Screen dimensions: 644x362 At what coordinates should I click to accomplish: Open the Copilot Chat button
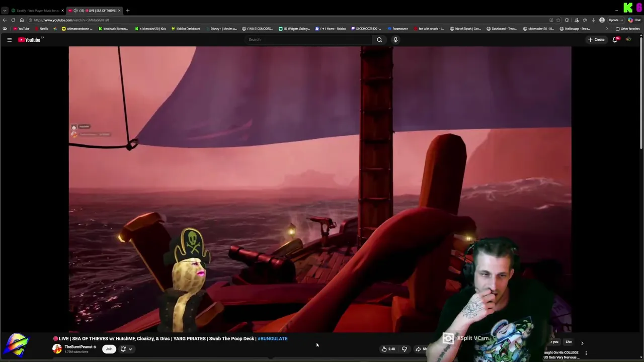coord(634,20)
